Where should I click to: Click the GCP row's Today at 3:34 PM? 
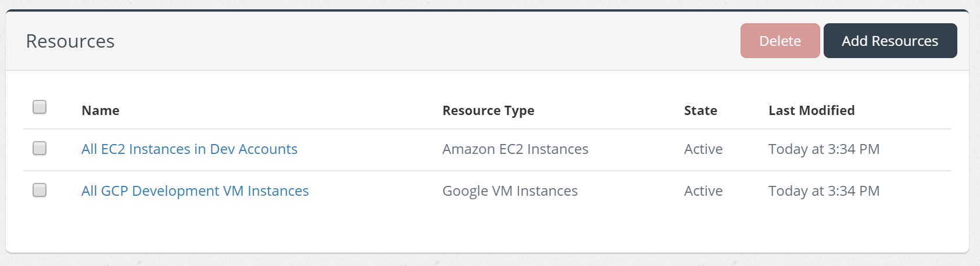click(824, 191)
